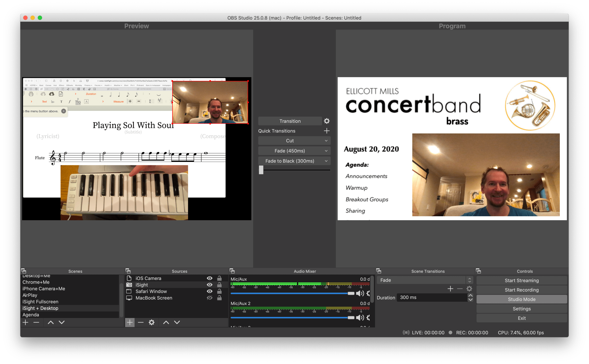Lock the iSight source

(219, 284)
